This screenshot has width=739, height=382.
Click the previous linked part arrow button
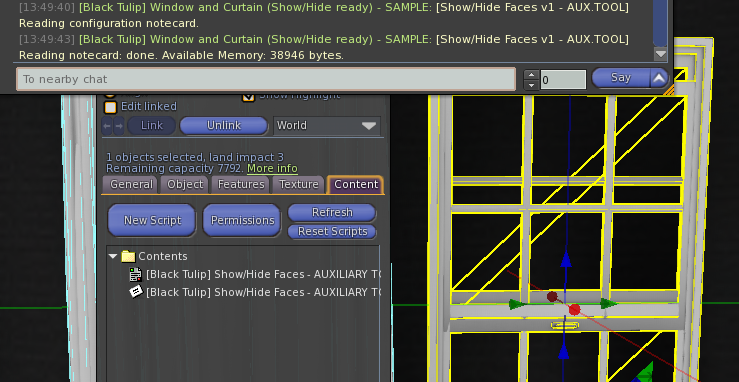pyautogui.click(x=107, y=126)
